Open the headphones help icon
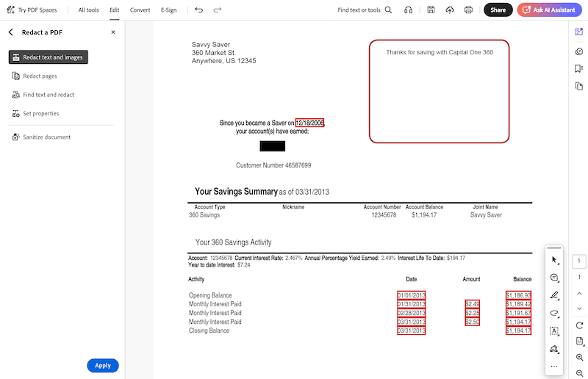588x379 pixels. tap(409, 10)
